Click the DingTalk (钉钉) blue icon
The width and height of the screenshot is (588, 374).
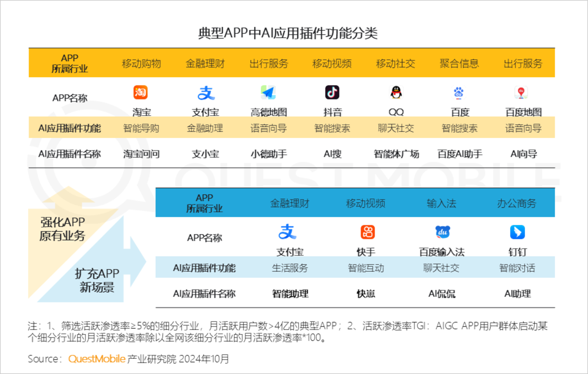click(x=517, y=232)
